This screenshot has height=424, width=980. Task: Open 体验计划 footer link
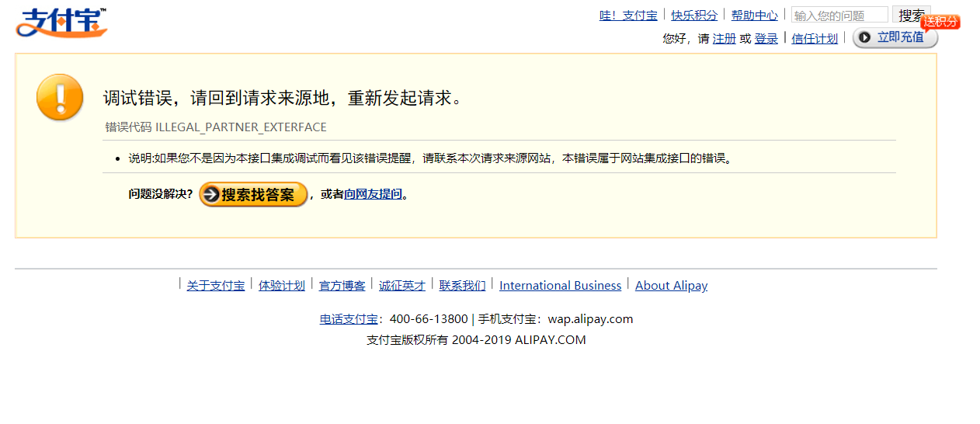(x=282, y=286)
